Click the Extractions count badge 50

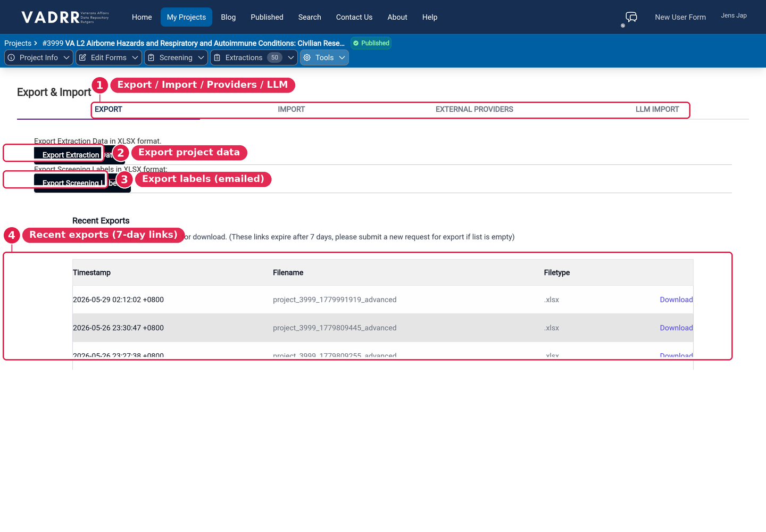coord(274,57)
